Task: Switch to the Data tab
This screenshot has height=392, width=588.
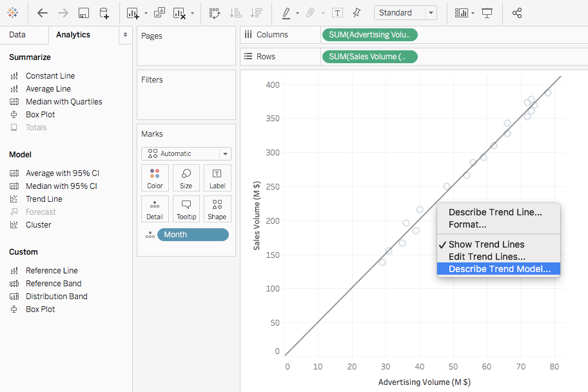Action: point(17,35)
